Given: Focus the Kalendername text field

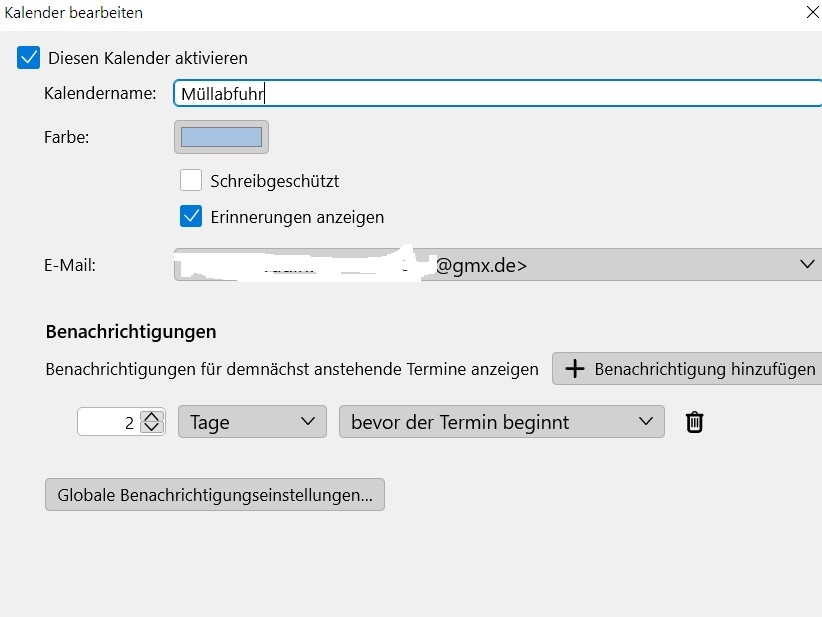Looking at the screenshot, I should tap(497, 94).
